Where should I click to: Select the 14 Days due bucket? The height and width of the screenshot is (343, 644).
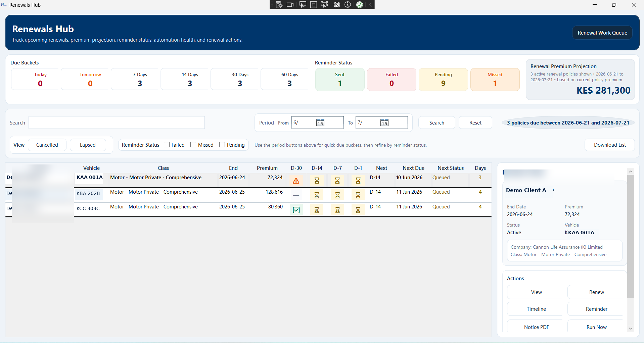point(185,79)
